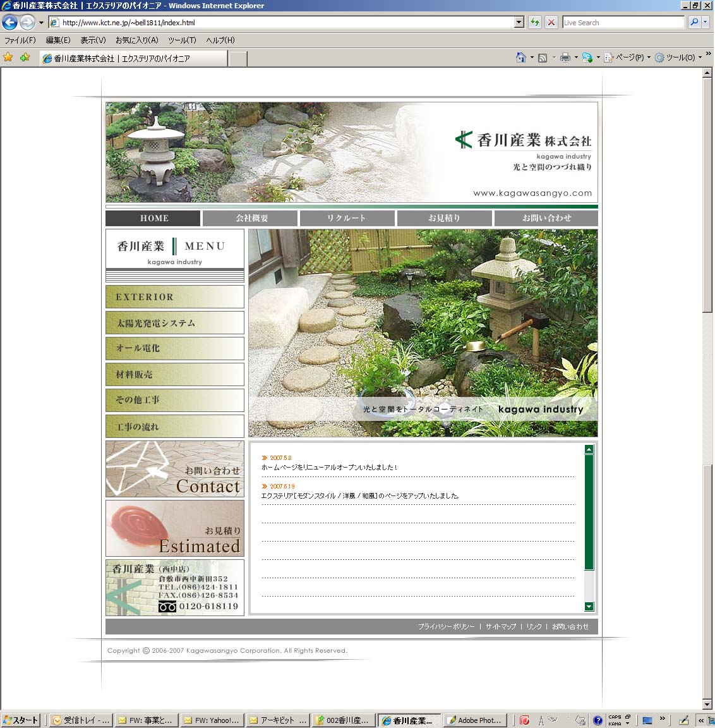The height and width of the screenshot is (728, 715).
Task: Click the red Stop loading icon
Action: coord(551,22)
